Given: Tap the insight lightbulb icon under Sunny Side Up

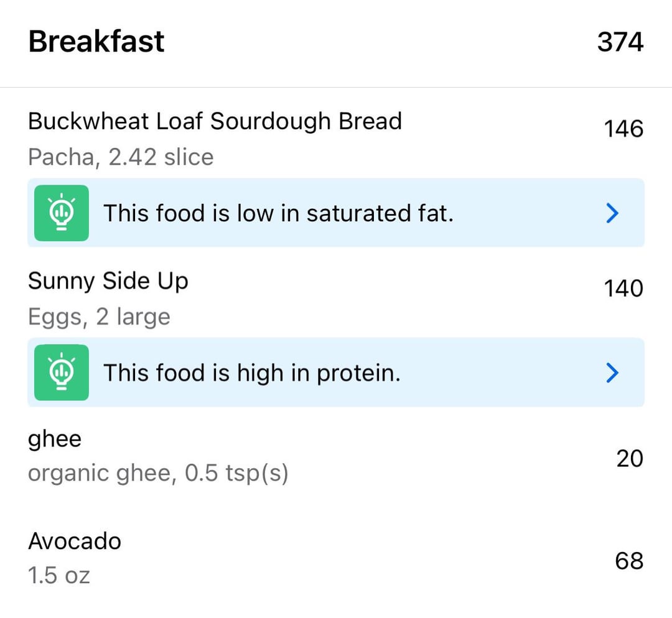Looking at the screenshot, I should point(62,372).
